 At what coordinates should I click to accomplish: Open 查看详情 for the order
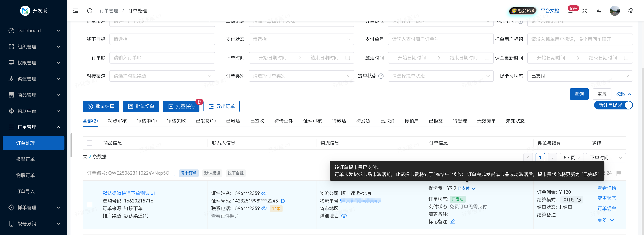607,188
